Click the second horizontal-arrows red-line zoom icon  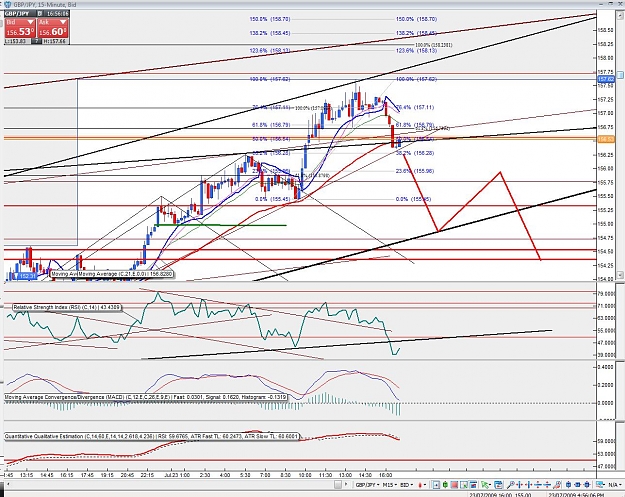click(x=528, y=485)
